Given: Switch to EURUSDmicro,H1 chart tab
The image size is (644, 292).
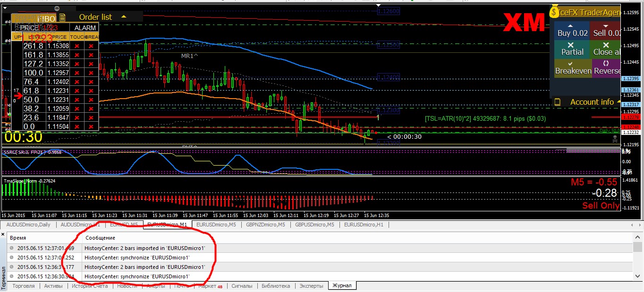Looking at the screenshot, I should tap(364, 225).
